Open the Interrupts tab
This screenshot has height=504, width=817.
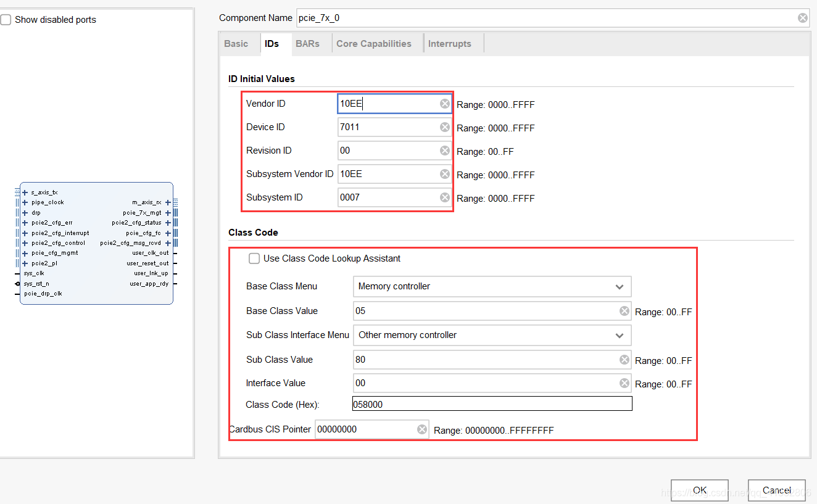pos(450,44)
